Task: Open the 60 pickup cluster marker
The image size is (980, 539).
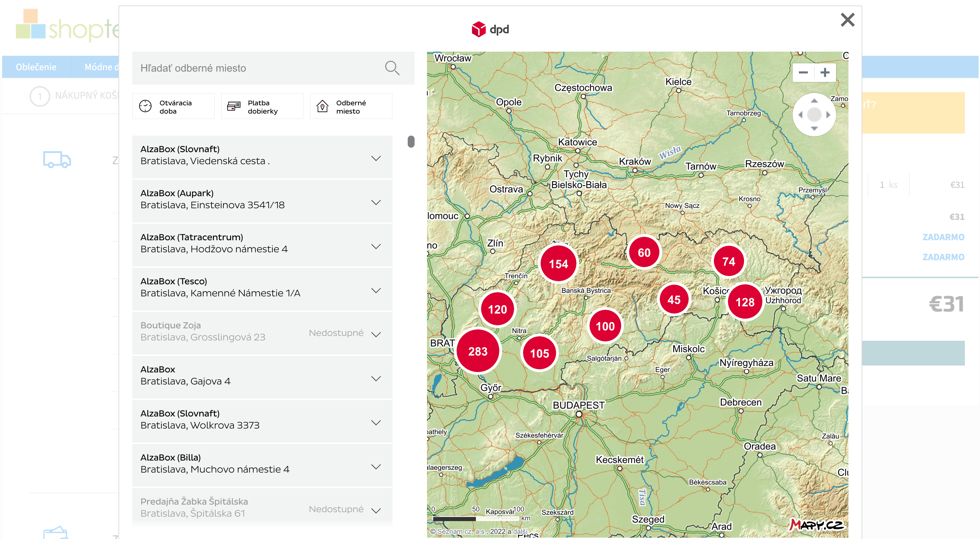Action: pos(644,253)
